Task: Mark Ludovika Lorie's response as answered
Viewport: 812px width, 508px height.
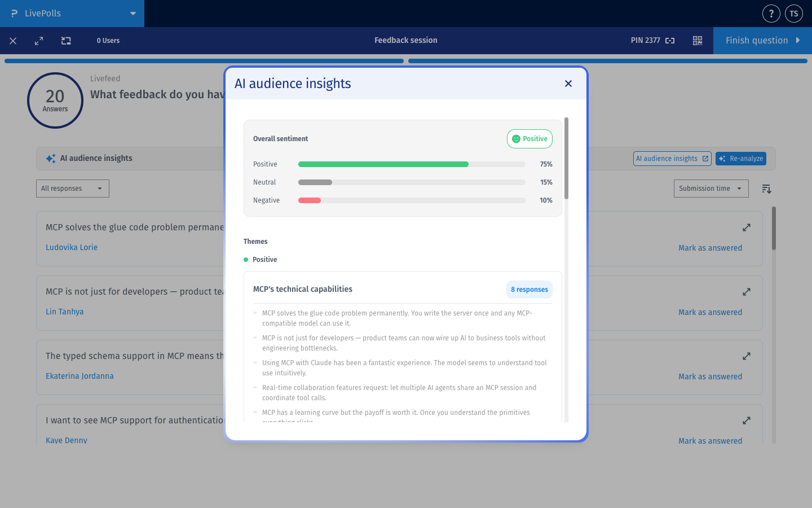Action: (x=710, y=248)
